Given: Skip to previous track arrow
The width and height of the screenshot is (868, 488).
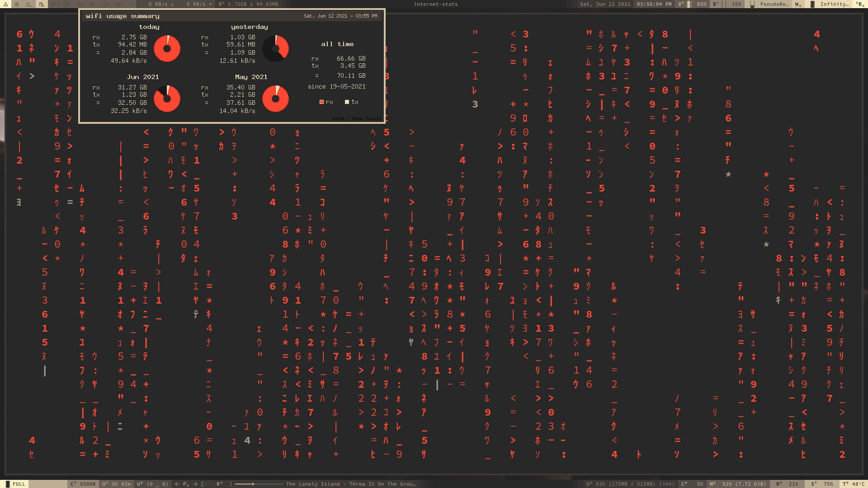Looking at the screenshot, I should pyautogui.click(x=177, y=484).
